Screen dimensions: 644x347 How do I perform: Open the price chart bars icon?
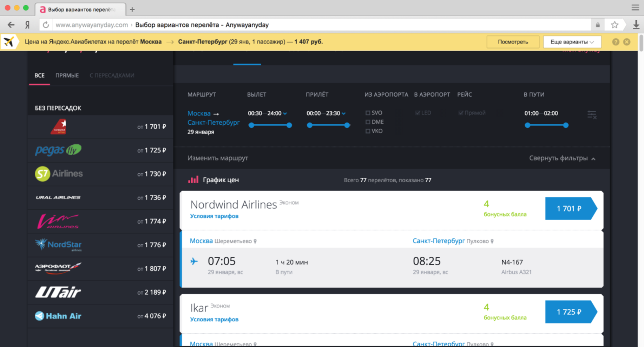[x=193, y=180]
